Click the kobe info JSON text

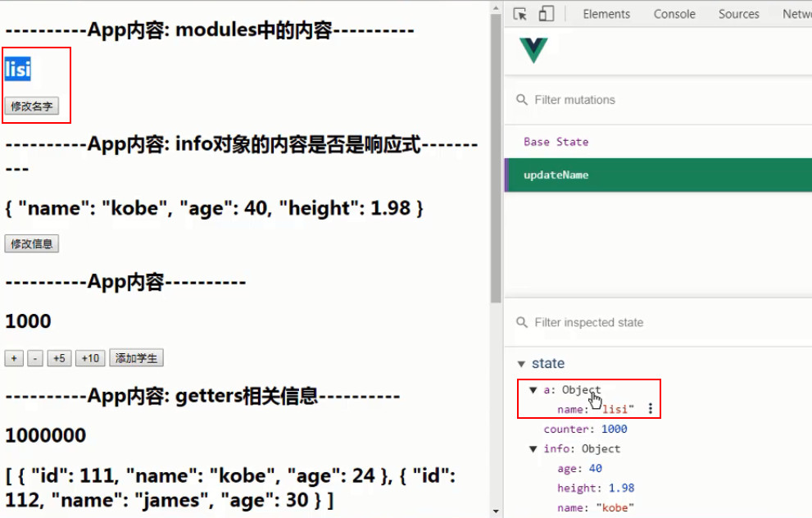(214, 208)
